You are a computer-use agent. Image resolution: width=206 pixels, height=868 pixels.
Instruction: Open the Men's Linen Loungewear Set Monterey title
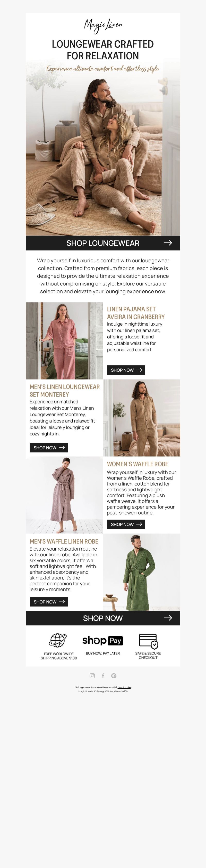(x=64, y=390)
